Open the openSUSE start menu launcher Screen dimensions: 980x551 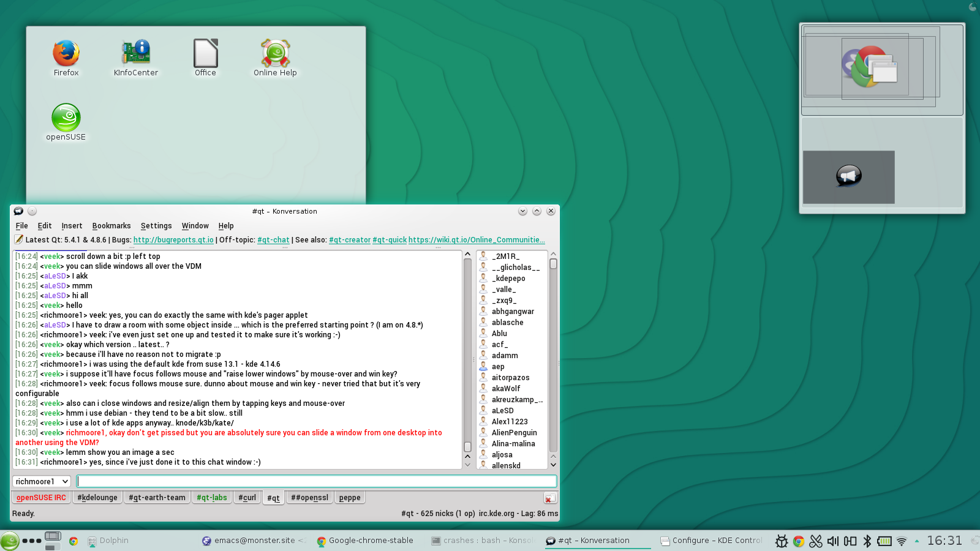click(x=9, y=541)
